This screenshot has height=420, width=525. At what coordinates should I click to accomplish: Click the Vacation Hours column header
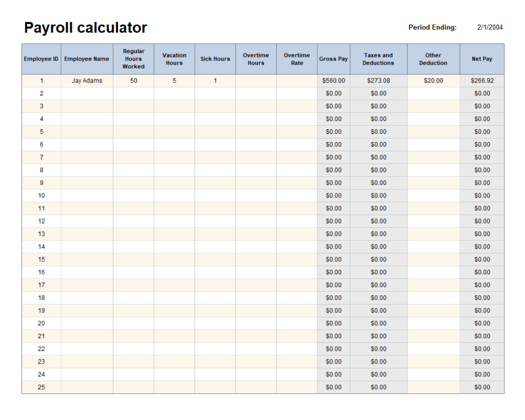point(174,59)
